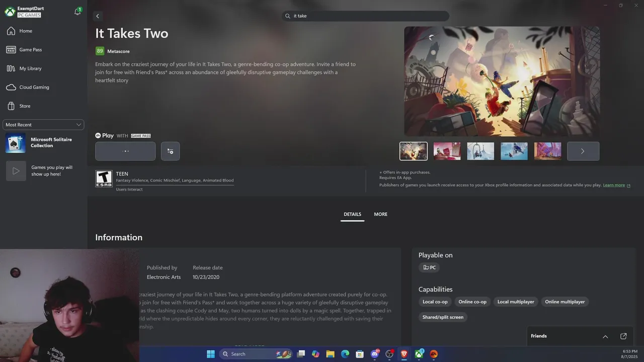Viewport: 644px width, 362px height.
Task: Switch to the MORE tab
Action: (x=380, y=214)
